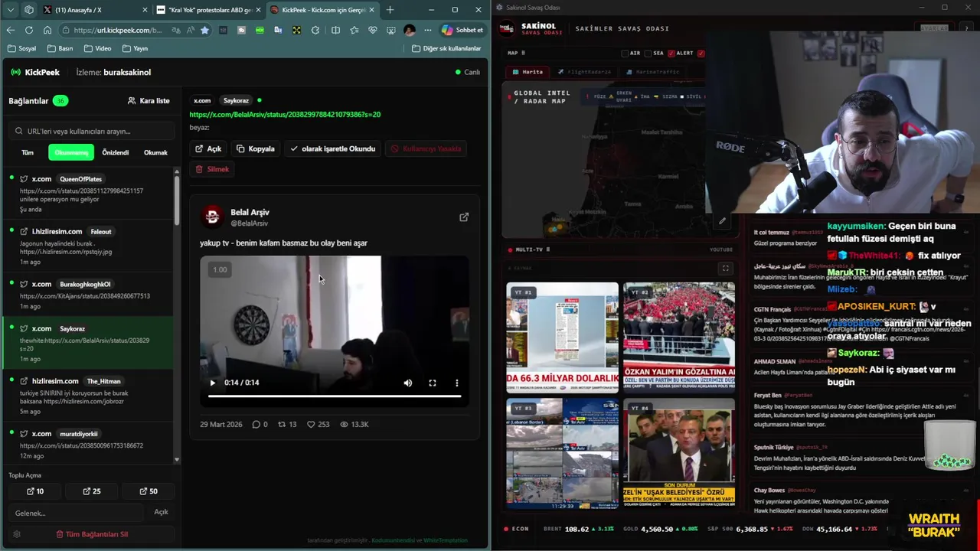Click the tweet retweet icon
This screenshot has width=980, height=551.
tap(282, 424)
